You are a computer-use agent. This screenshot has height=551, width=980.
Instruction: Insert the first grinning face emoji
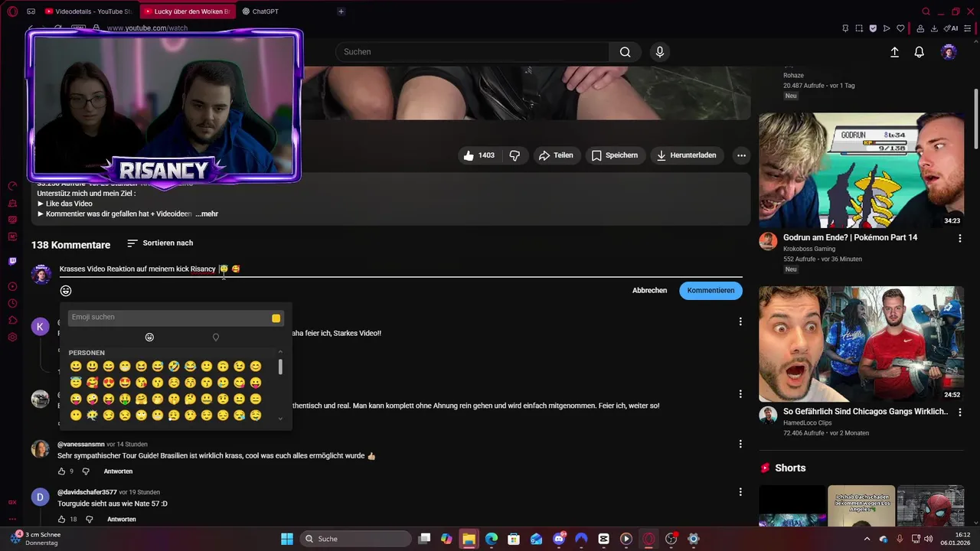75,367
